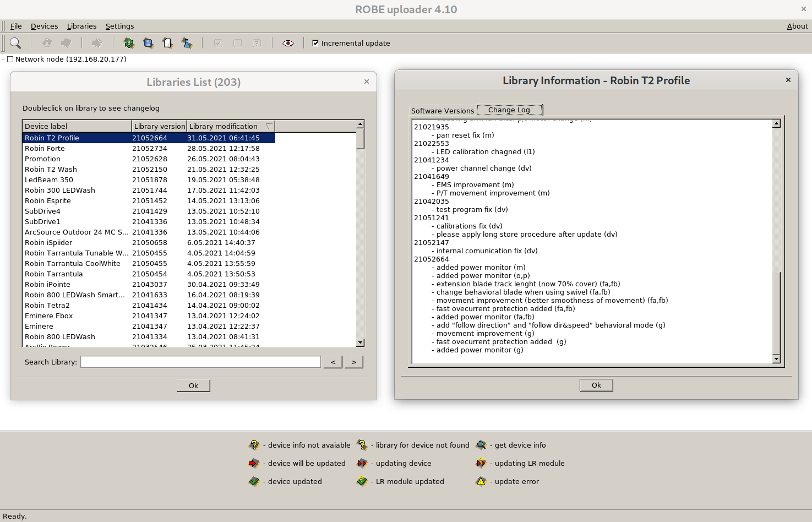The image size is (812, 522).
Task: Click the next search result '>' button
Action: (x=353, y=362)
